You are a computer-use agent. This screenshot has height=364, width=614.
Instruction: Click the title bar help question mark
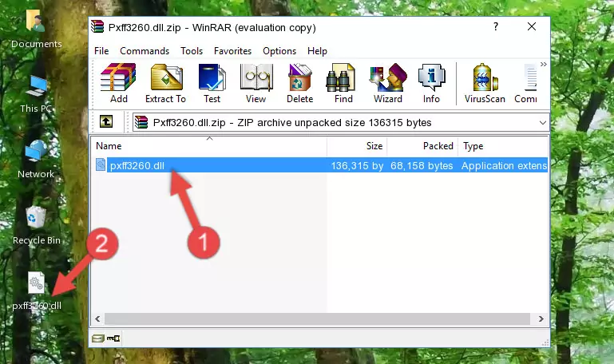tap(496, 26)
